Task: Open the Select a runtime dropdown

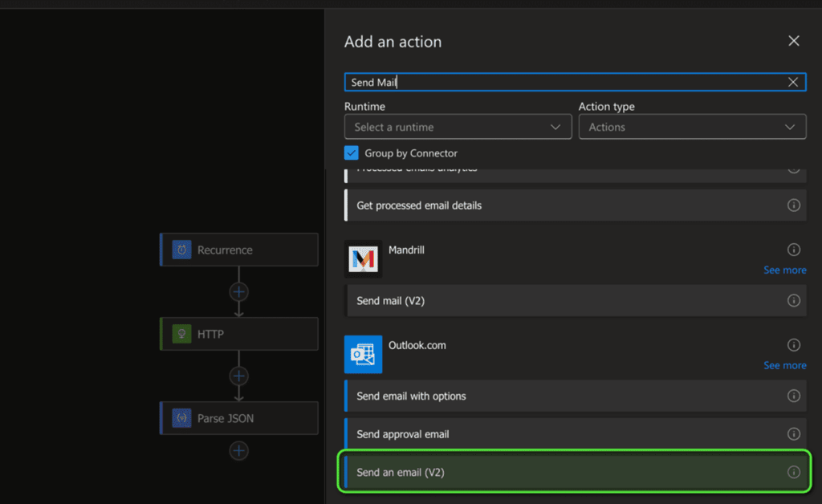Action: pos(458,127)
